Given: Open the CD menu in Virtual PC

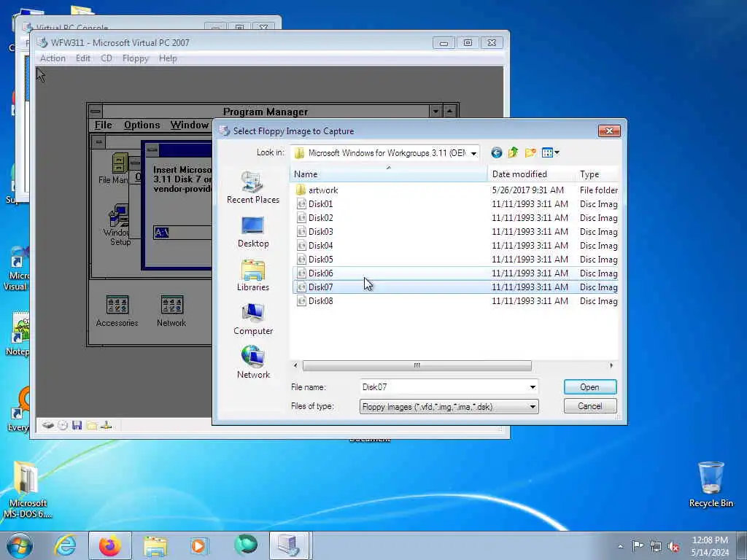Looking at the screenshot, I should [x=107, y=58].
